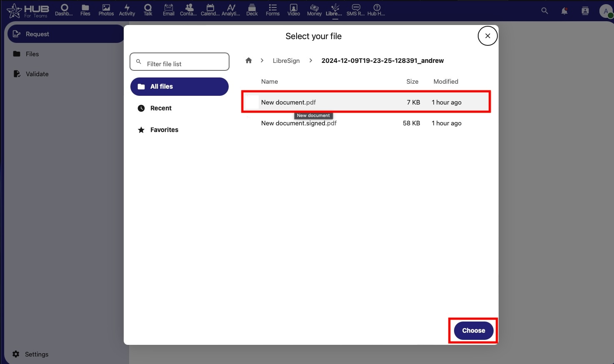Click the search magnifier icon
This screenshot has height=364, width=614.
[x=544, y=11]
